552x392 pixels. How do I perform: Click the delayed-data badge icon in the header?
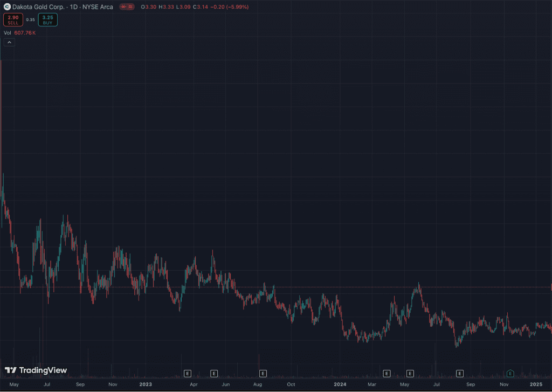(129, 6)
